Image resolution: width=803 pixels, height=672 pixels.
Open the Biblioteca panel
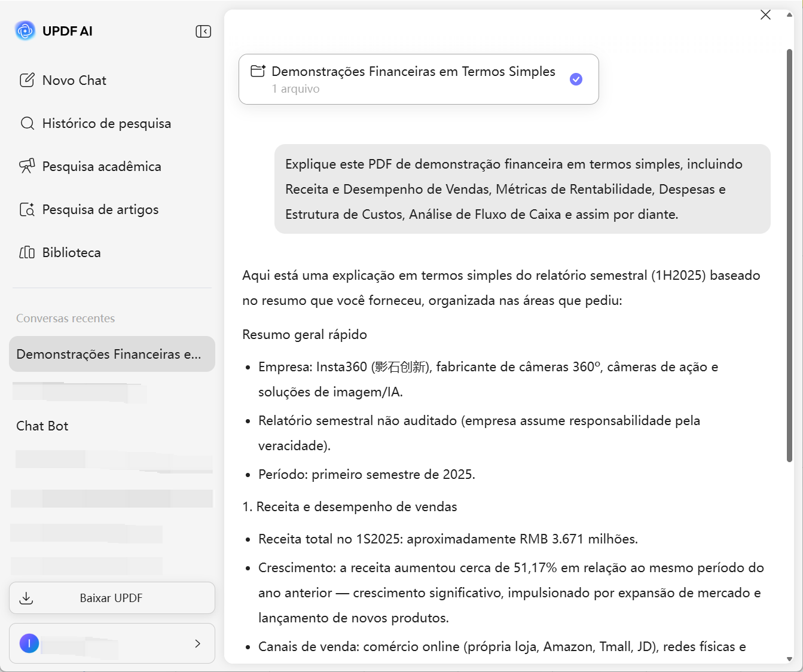(x=72, y=252)
